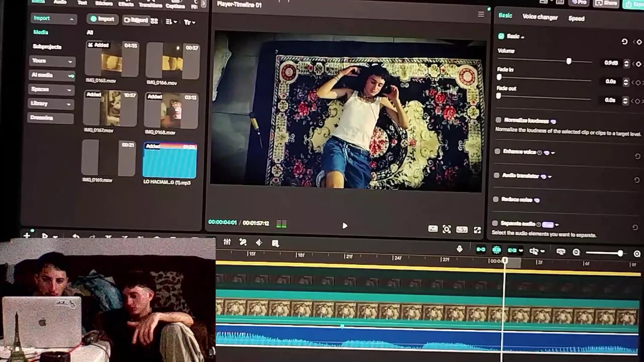Open the preview quality icon
Screen dimensions: 644x362
click(x=433, y=229)
